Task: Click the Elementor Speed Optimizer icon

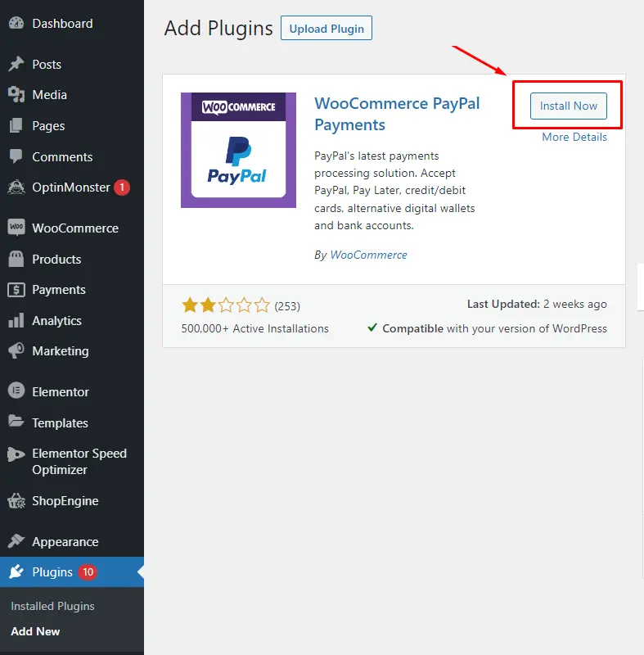Action: [16, 454]
